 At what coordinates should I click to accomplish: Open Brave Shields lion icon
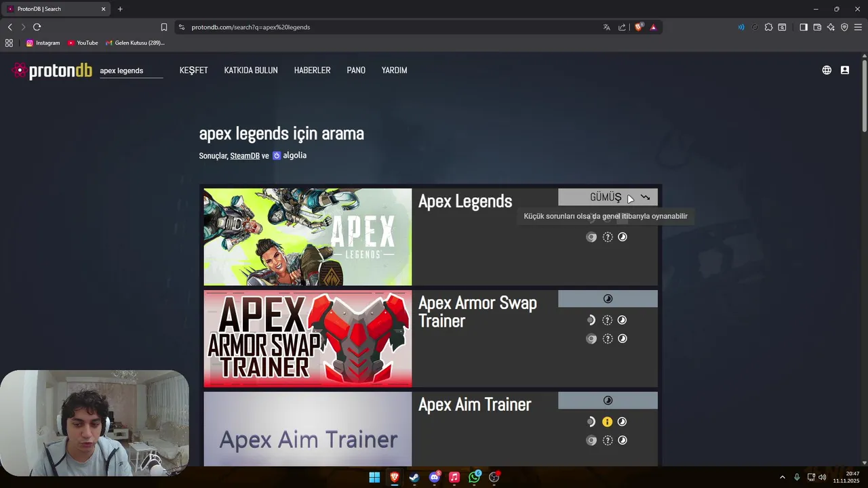[x=638, y=27]
